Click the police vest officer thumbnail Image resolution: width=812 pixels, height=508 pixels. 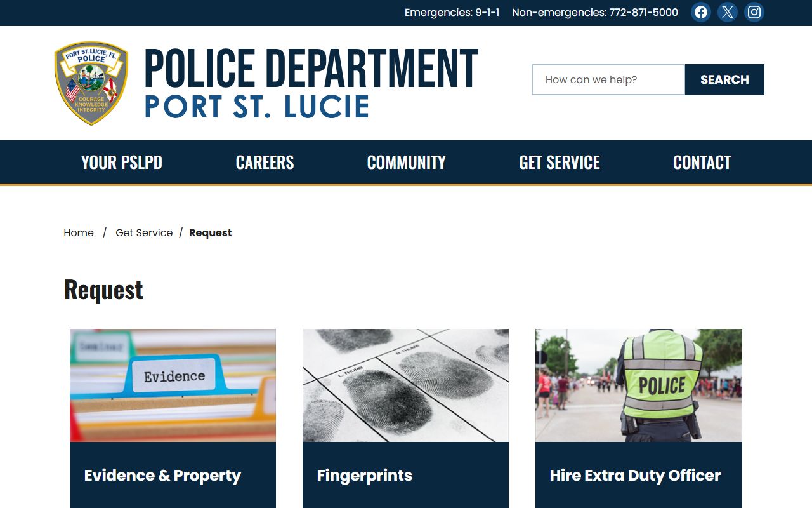pos(639,385)
